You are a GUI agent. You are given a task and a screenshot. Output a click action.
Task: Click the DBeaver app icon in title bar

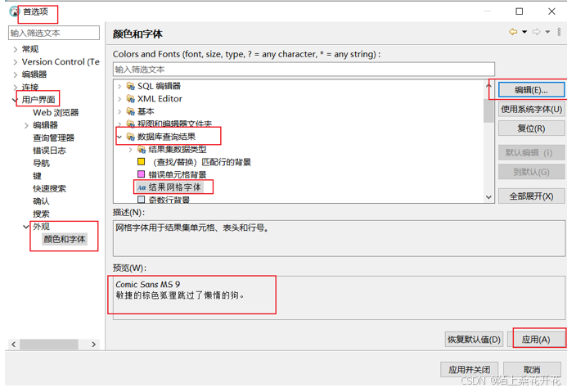click(14, 11)
